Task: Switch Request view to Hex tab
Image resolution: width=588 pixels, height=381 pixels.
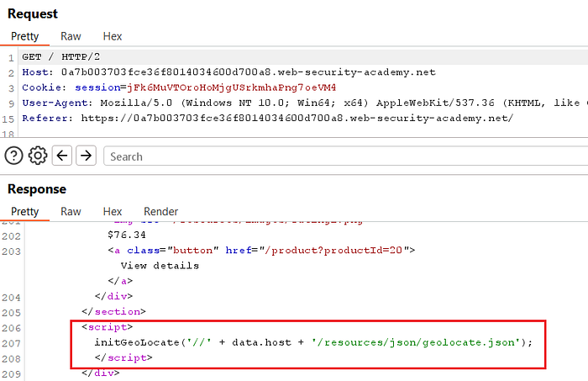Action: coord(113,36)
